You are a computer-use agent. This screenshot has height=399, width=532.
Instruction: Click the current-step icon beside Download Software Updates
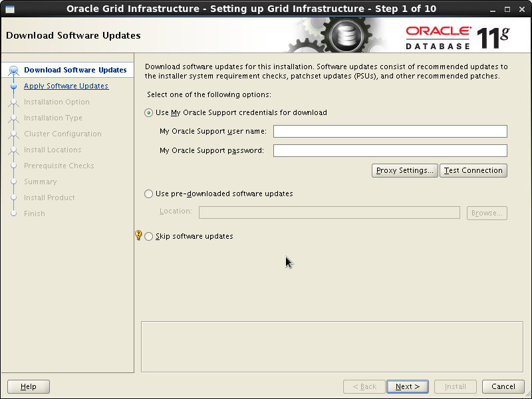13,70
